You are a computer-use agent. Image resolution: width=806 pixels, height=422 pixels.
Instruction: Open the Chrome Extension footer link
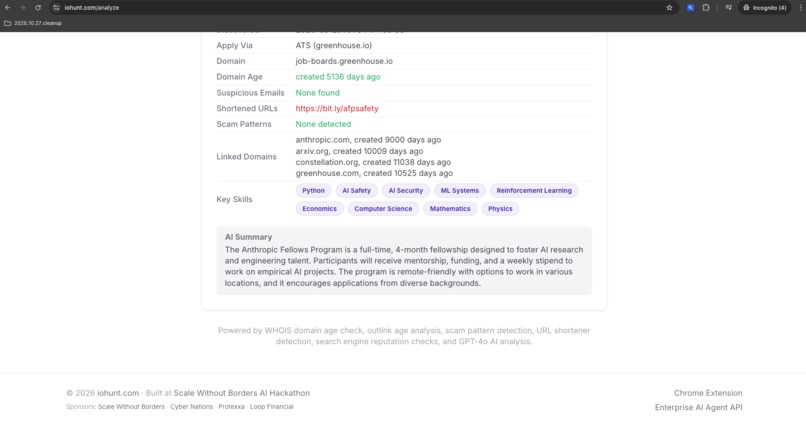point(708,393)
